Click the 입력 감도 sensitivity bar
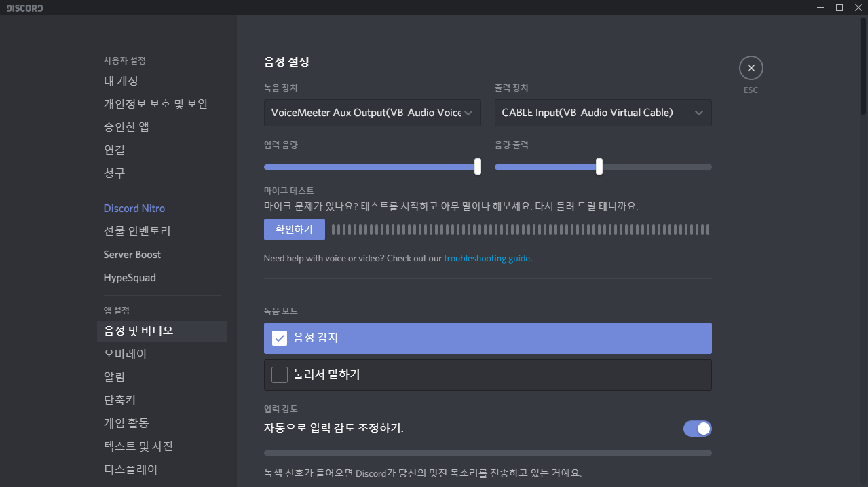Screen dimensions: 868x487 coord(488,452)
